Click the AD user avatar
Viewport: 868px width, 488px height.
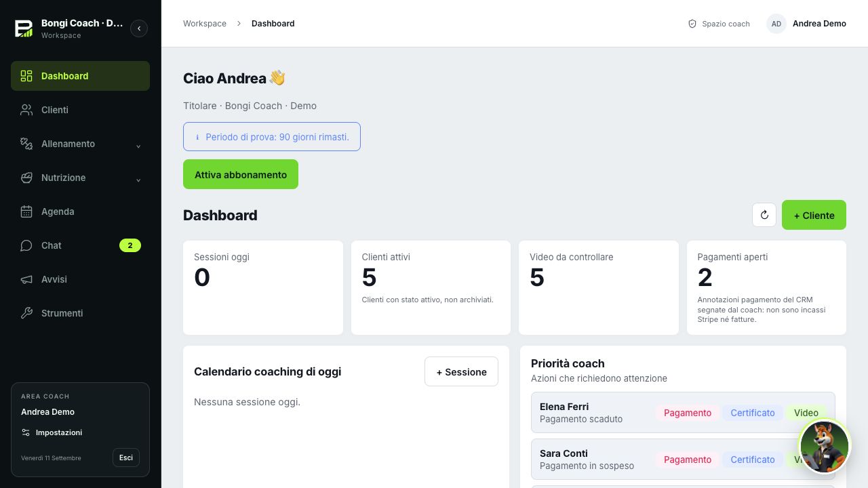click(x=776, y=24)
